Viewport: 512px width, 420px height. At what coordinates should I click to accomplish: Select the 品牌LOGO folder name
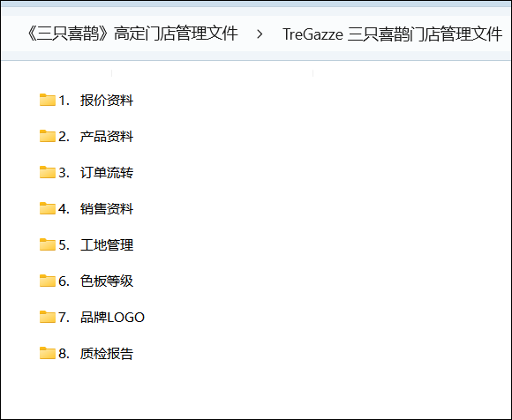(112, 318)
